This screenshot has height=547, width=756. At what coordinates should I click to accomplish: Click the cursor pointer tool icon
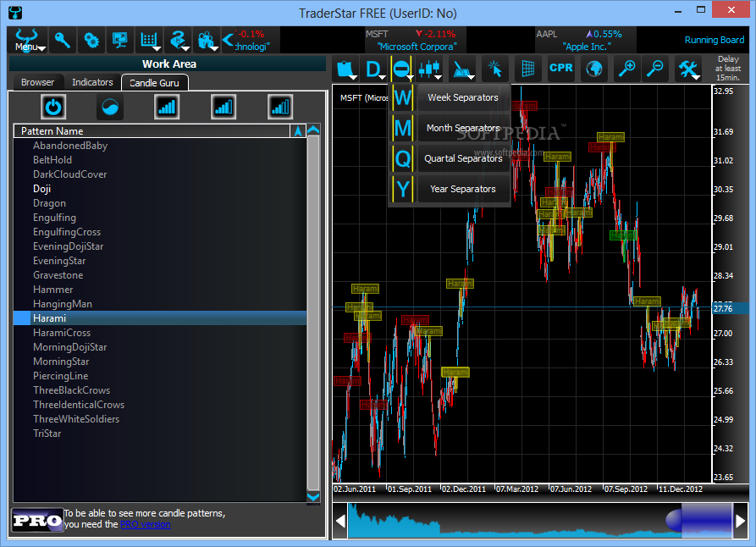[x=494, y=69]
